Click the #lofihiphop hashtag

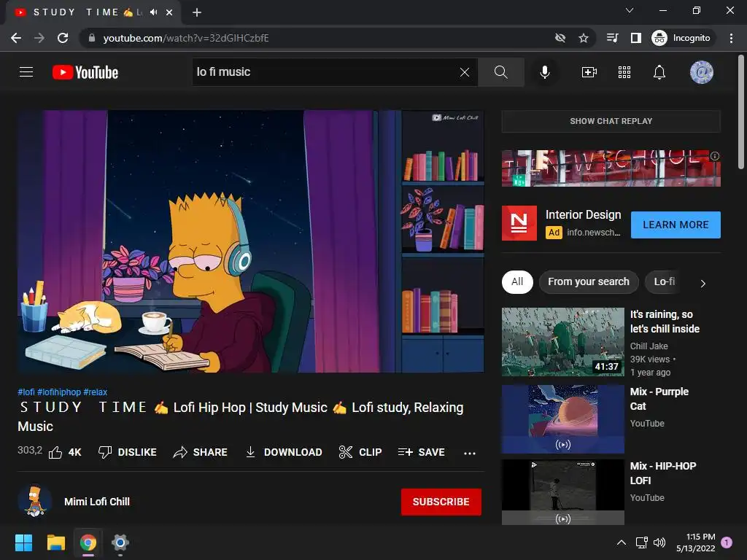[59, 392]
